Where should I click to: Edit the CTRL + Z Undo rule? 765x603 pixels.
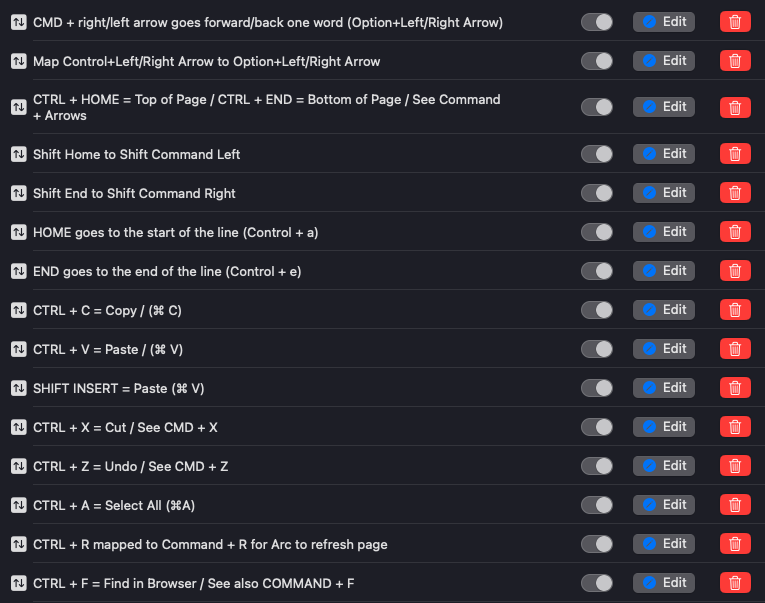pos(664,466)
